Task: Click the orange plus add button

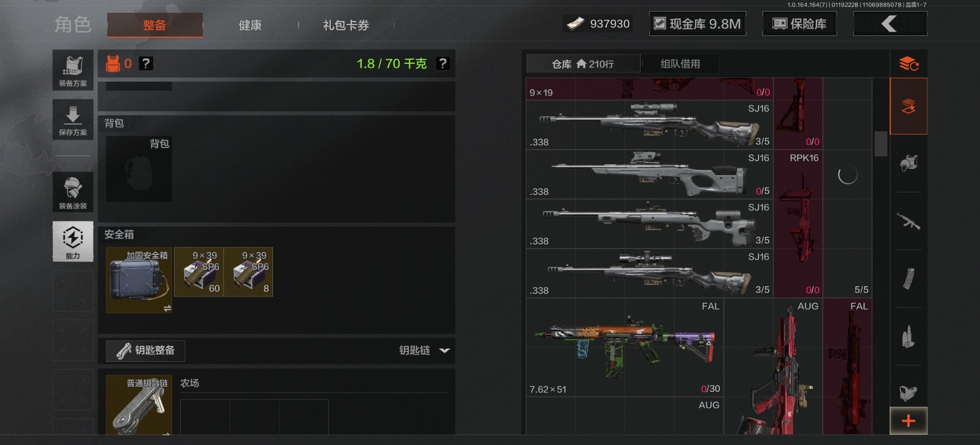Action: (908, 421)
